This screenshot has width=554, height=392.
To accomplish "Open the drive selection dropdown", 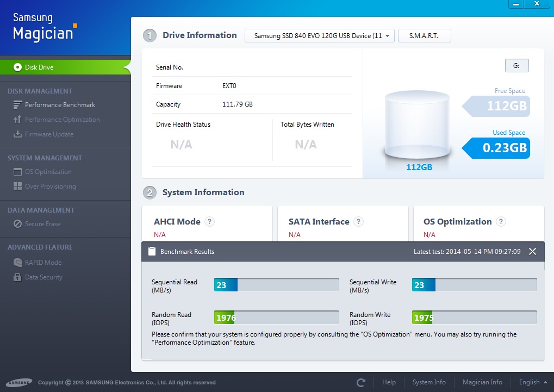I will point(319,36).
